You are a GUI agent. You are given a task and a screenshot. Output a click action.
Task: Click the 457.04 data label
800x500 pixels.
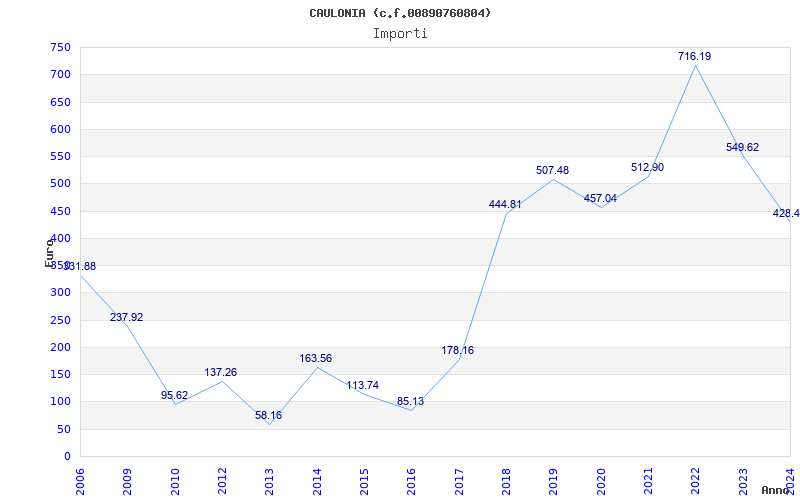pyautogui.click(x=600, y=198)
